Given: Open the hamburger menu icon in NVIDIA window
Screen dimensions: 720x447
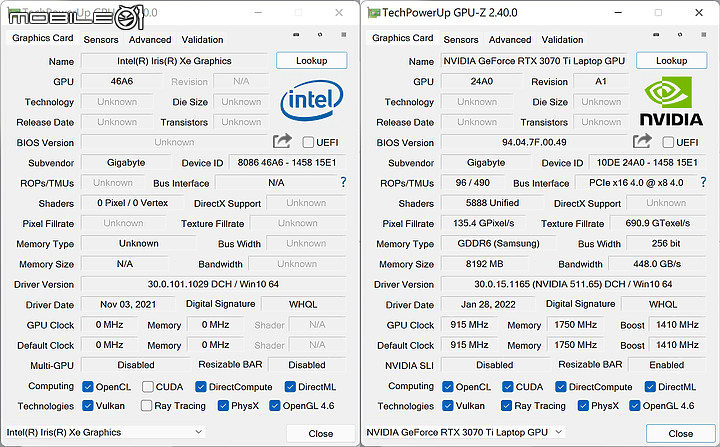Looking at the screenshot, I should (x=703, y=34).
